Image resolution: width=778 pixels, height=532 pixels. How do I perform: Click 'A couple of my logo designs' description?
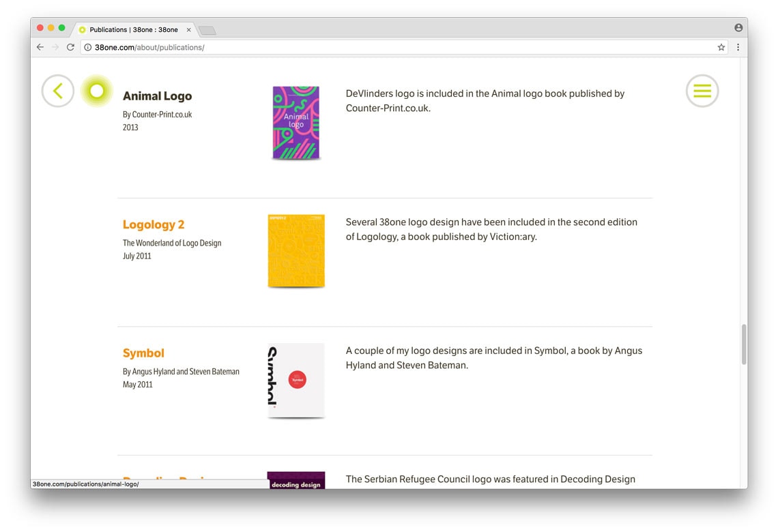[x=493, y=357]
